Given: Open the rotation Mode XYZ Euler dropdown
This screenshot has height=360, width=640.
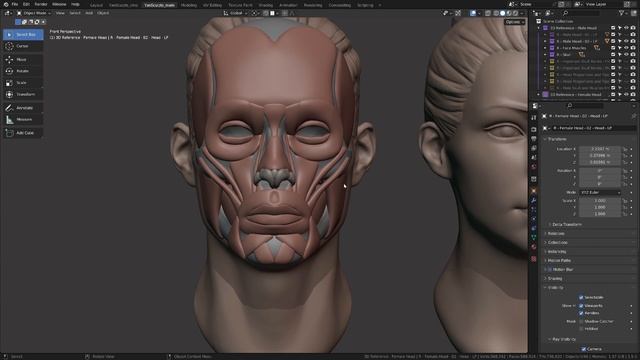Looking at the screenshot, I should click(x=600, y=192).
